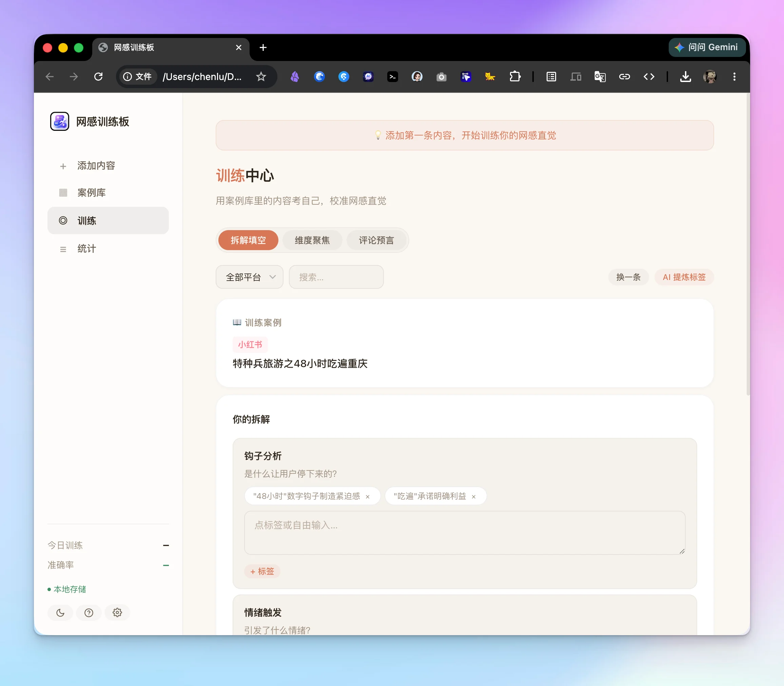The width and height of the screenshot is (784, 686).
Task: Open help via the question mark icon
Action: pyautogui.click(x=89, y=612)
